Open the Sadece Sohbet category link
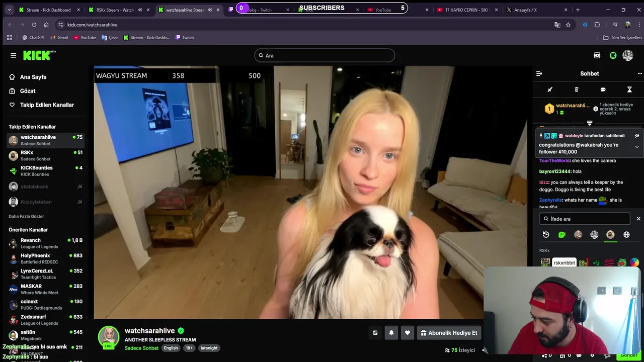The height and width of the screenshot is (362, 644). pos(141,348)
